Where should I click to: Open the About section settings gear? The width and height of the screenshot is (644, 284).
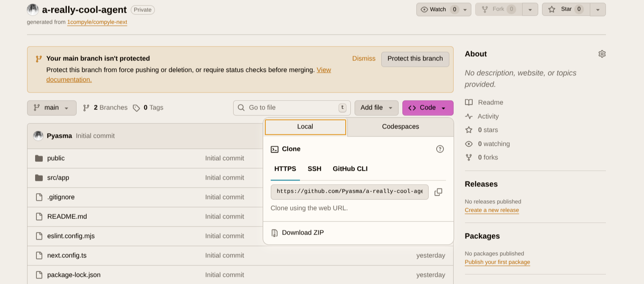[x=602, y=54]
